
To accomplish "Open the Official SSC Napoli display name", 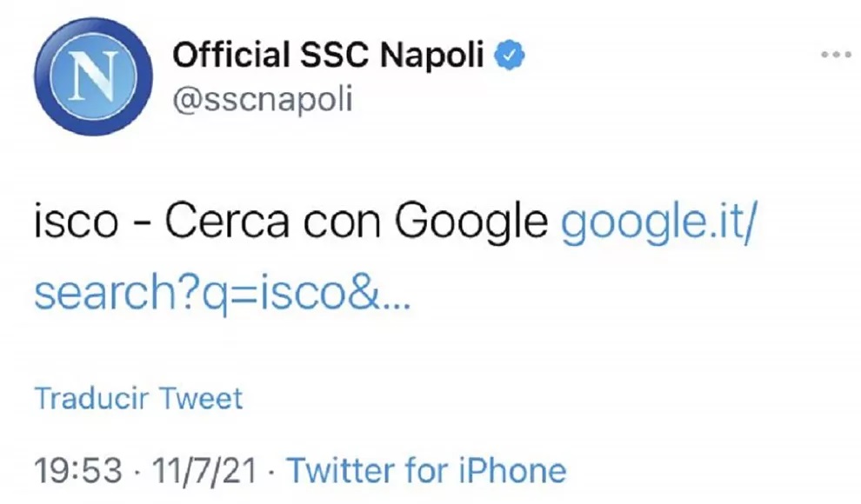I will tap(328, 55).
